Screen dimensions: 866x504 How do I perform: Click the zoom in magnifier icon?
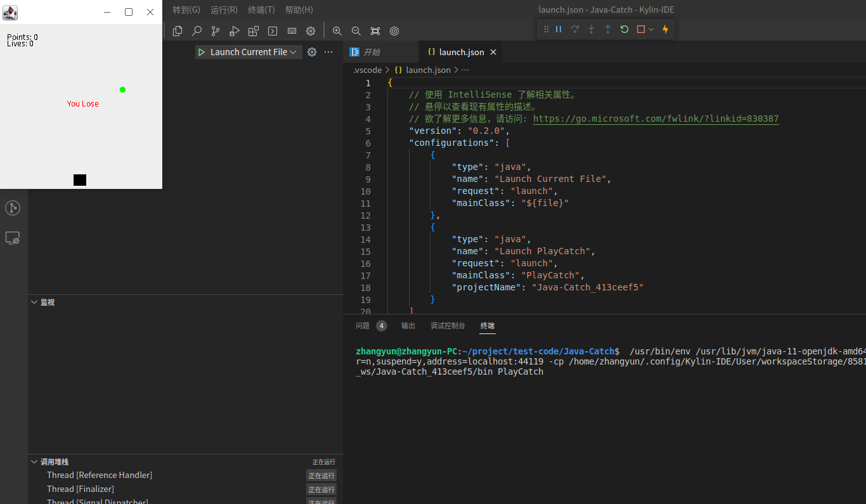(x=337, y=30)
